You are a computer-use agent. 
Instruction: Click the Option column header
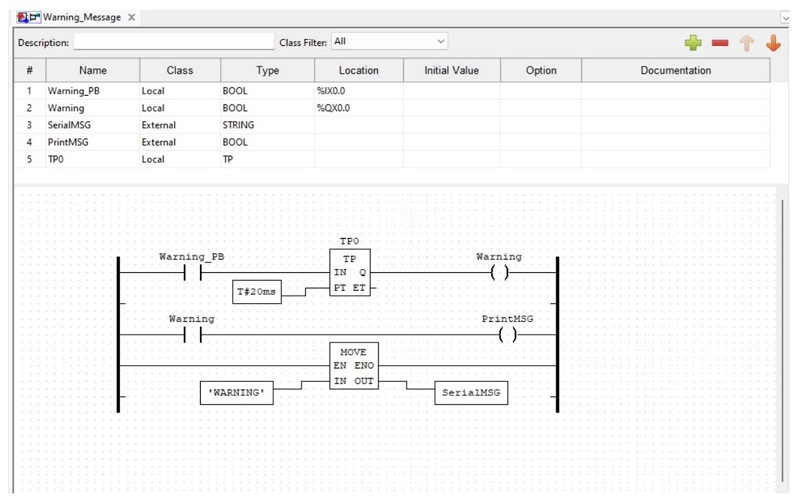pos(541,70)
